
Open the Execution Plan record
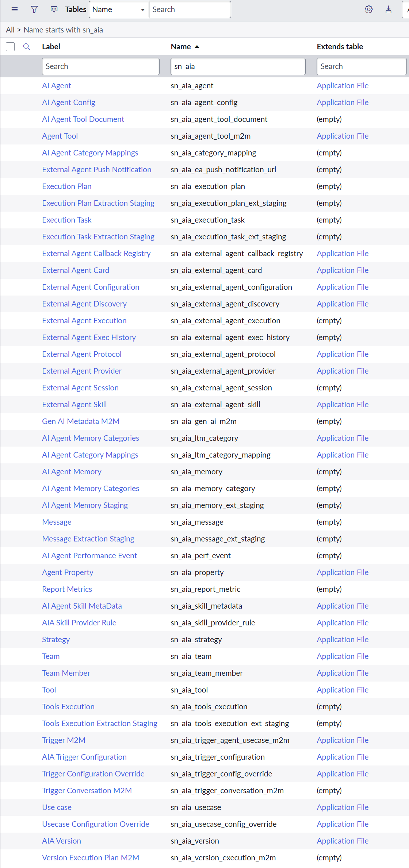pyautogui.click(x=67, y=186)
